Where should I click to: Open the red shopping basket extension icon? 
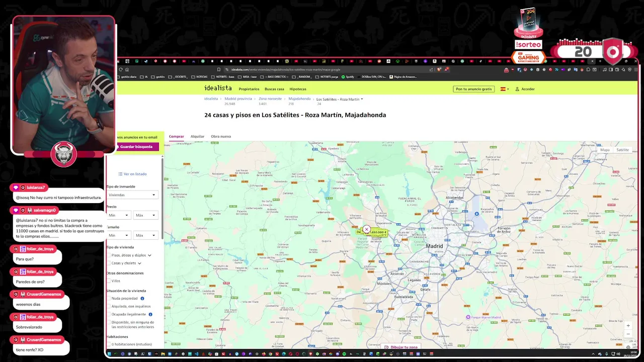[506, 69]
